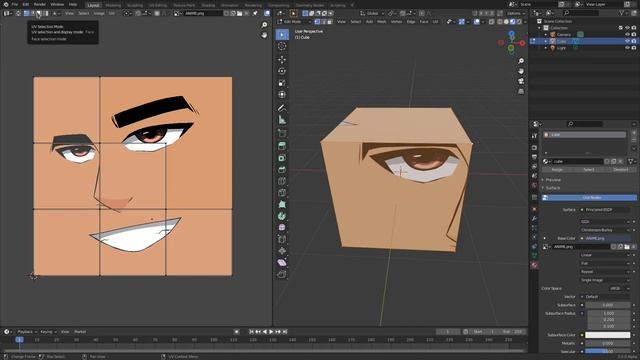This screenshot has height=360, width=640.
Task: Hide the Camera in the outliner
Action: point(627,35)
